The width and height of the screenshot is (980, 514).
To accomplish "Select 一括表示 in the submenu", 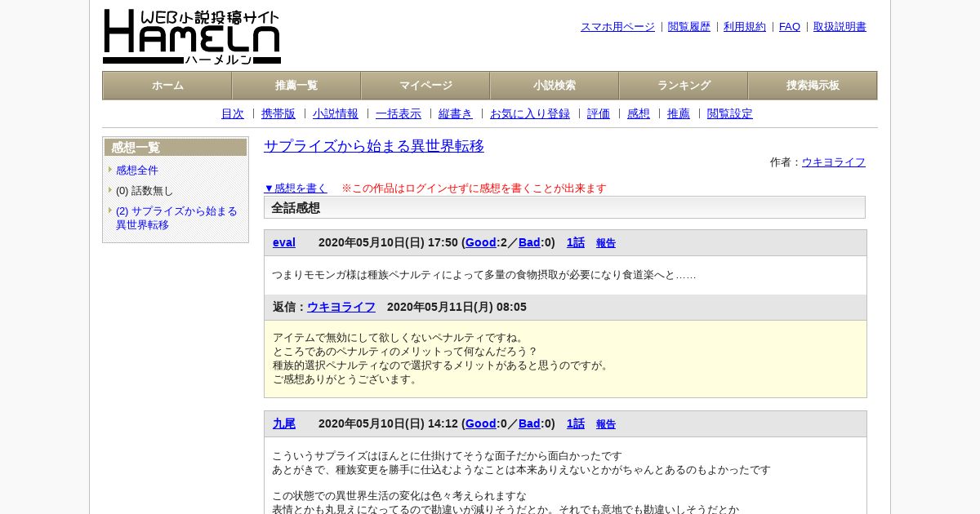I will [399, 113].
